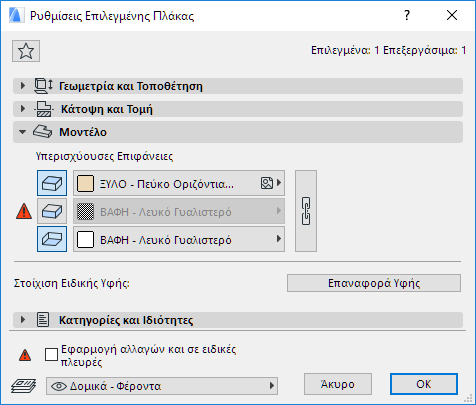Confirm with the OK button
The height and width of the screenshot is (405, 476).
coord(424,384)
